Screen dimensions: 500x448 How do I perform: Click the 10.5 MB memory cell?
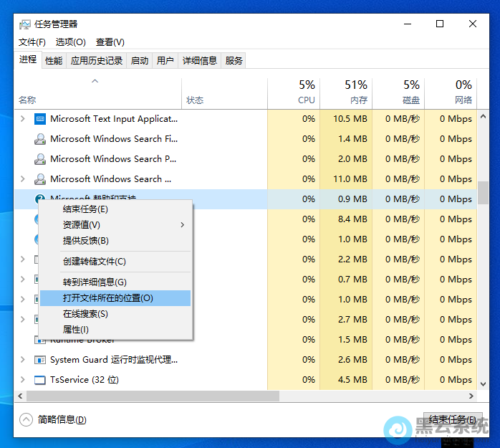(x=346, y=119)
